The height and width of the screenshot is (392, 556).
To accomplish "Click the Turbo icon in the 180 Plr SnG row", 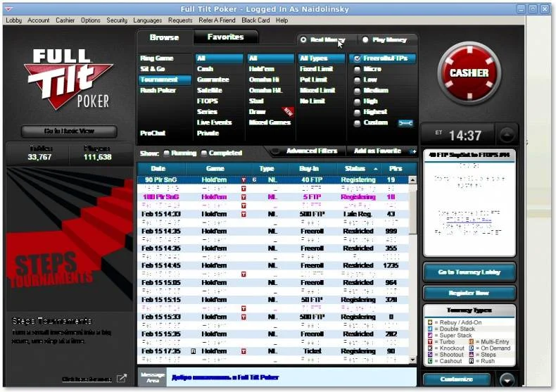I will tap(244, 197).
